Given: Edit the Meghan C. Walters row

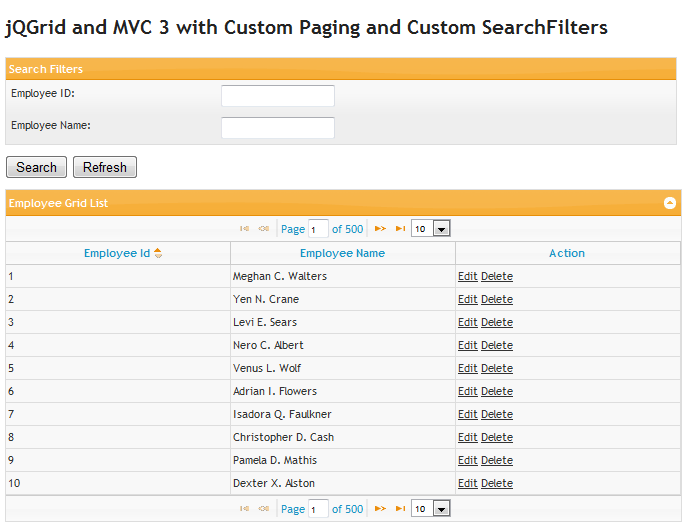Looking at the screenshot, I should tap(467, 276).
